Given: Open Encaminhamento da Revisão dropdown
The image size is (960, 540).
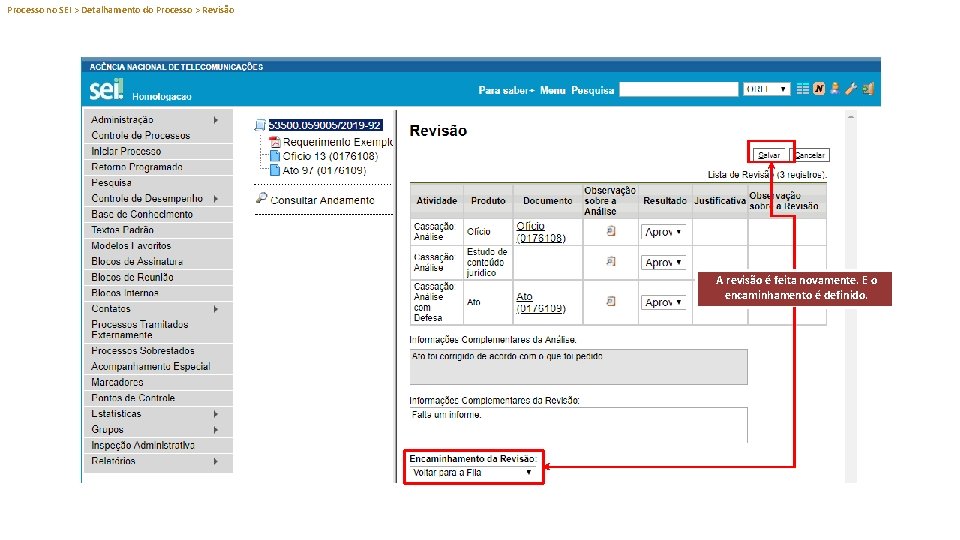Looking at the screenshot, I should (472, 473).
